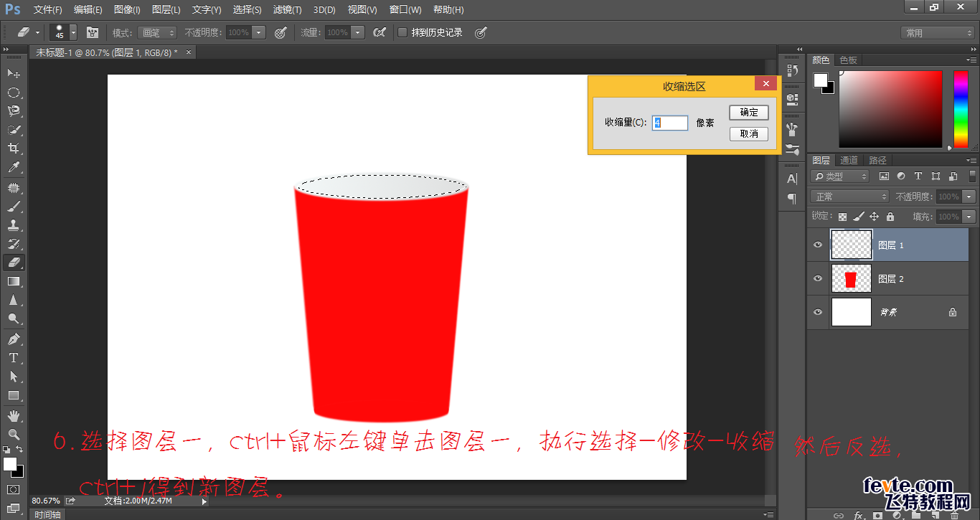Select the Horizontal Type tool
Screen dimensions: 980x520
[13, 358]
